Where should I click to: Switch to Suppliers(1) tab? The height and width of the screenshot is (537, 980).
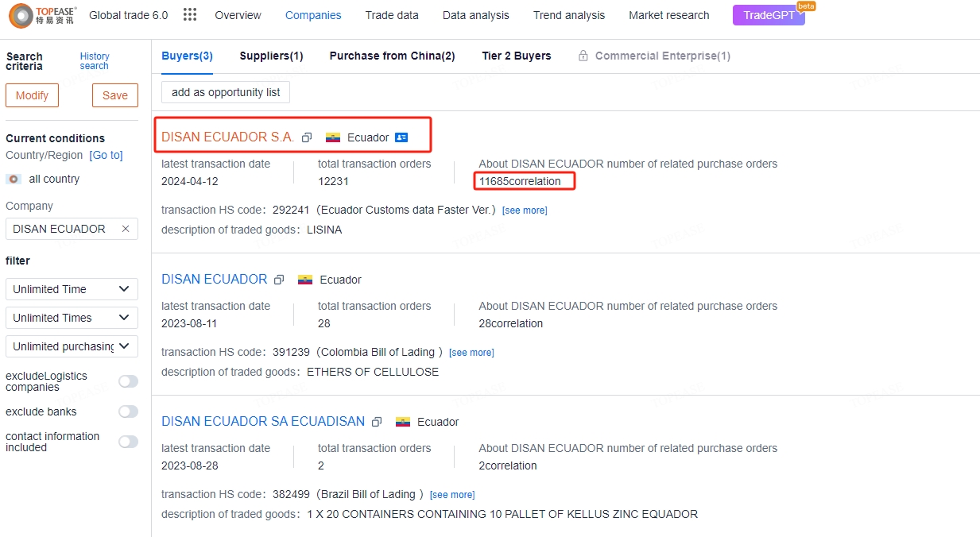[271, 56]
